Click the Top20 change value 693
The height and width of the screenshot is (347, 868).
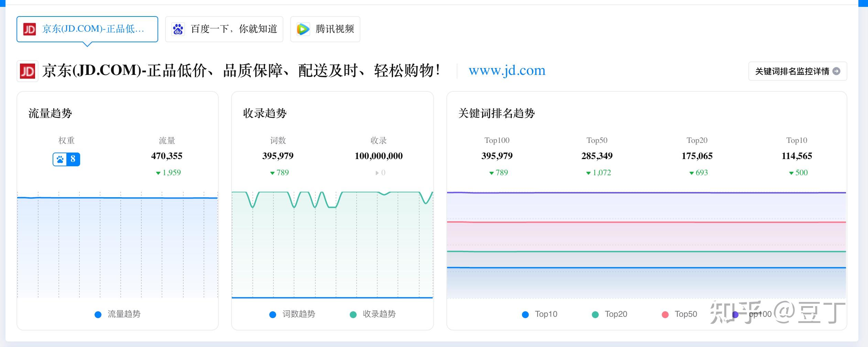699,172
